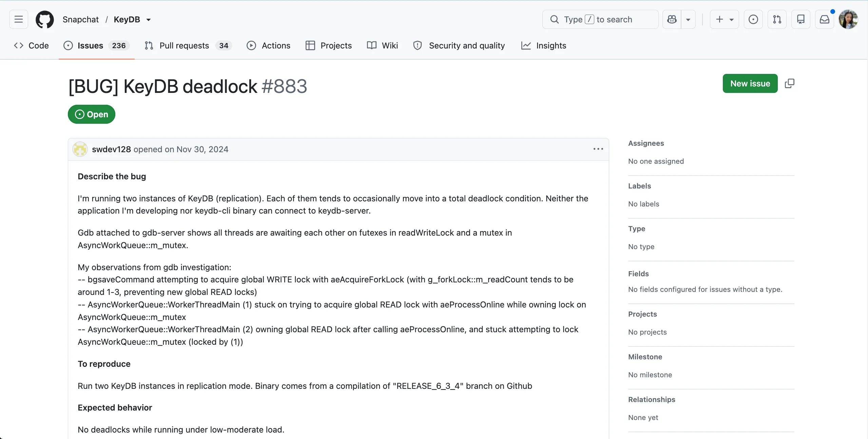Open the Security and quality tab

point(459,45)
